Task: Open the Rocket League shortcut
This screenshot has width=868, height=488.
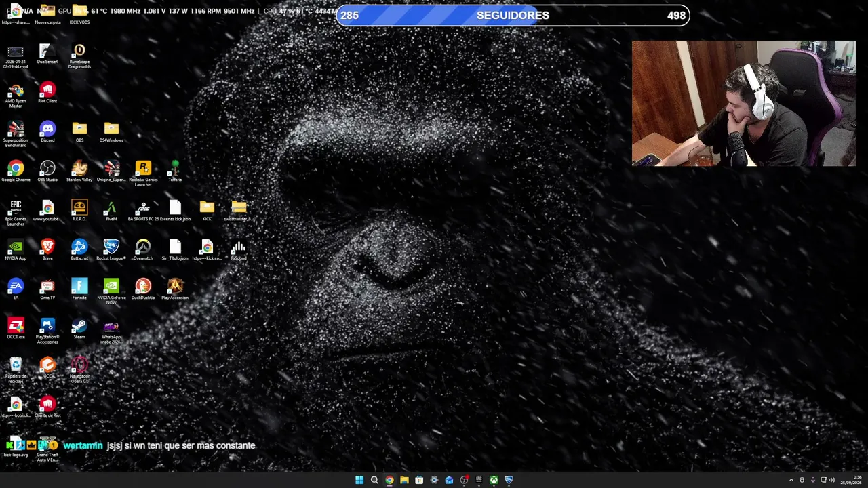Action: 111,249
